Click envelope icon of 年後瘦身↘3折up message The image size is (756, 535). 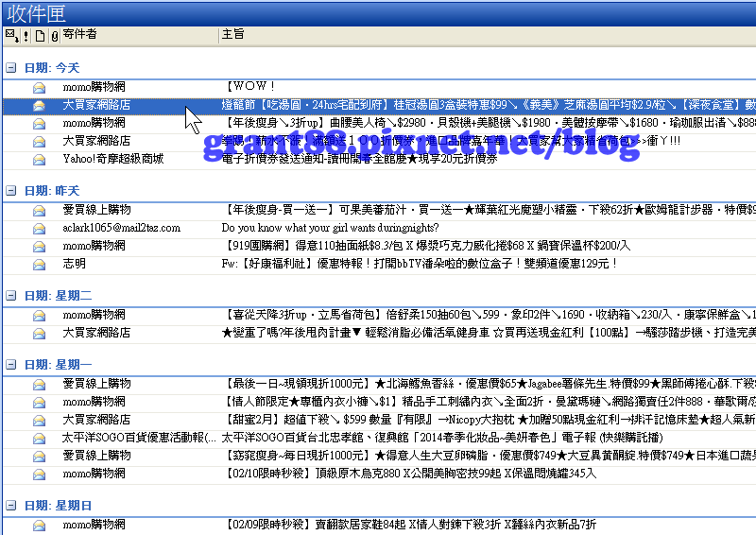coord(39,124)
